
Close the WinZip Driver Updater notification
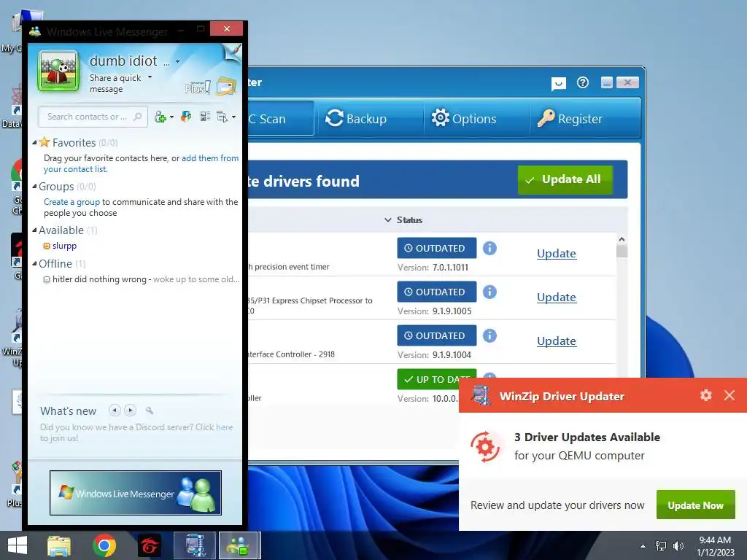(729, 394)
